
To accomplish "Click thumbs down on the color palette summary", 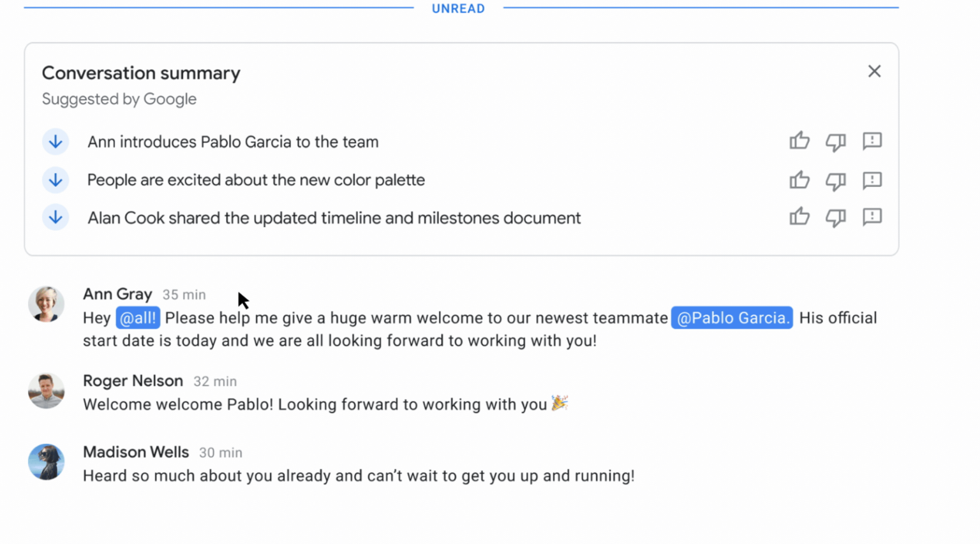I will pos(836,180).
